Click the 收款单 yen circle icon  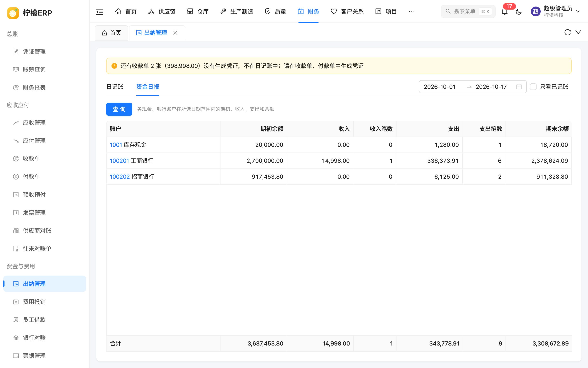[16, 159]
